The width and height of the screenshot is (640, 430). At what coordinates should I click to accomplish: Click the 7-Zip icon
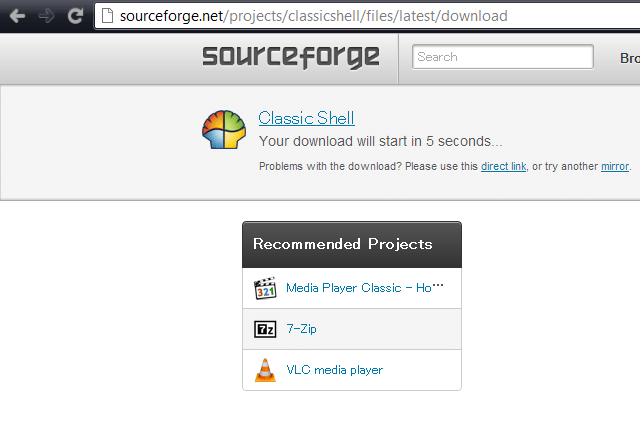point(265,329)
